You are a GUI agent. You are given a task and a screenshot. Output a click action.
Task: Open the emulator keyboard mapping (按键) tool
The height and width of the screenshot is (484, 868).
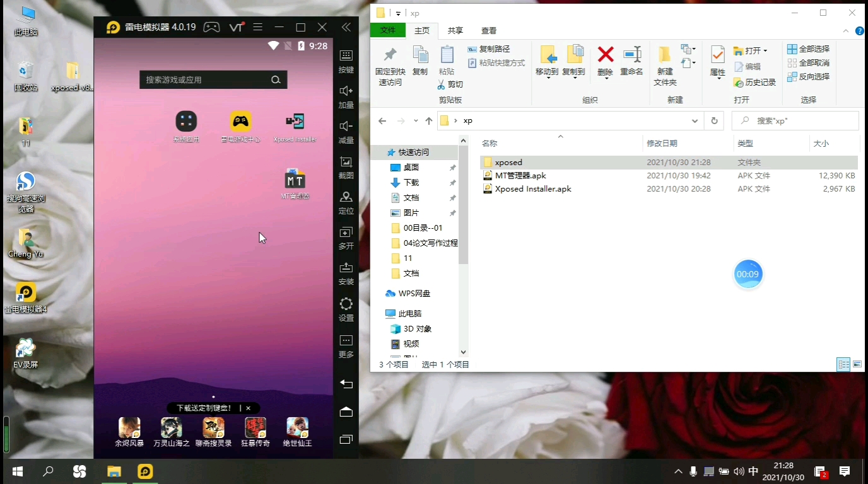click(x=346, y=62)
